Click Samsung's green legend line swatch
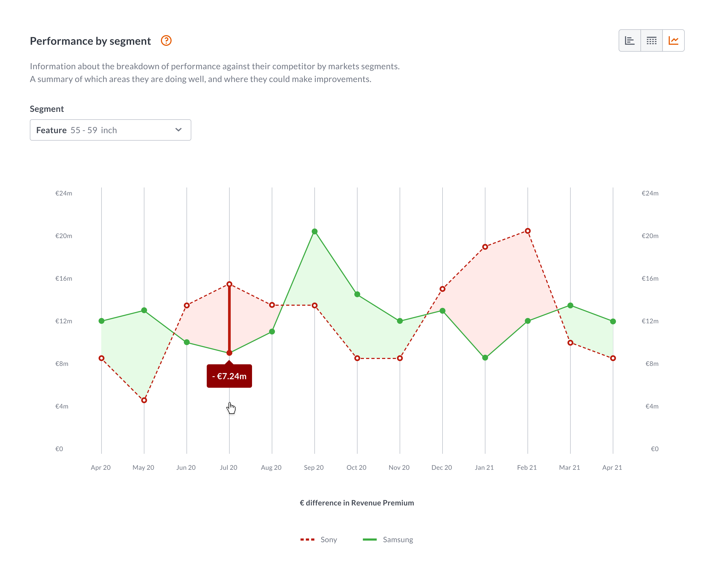 point(370,540)
